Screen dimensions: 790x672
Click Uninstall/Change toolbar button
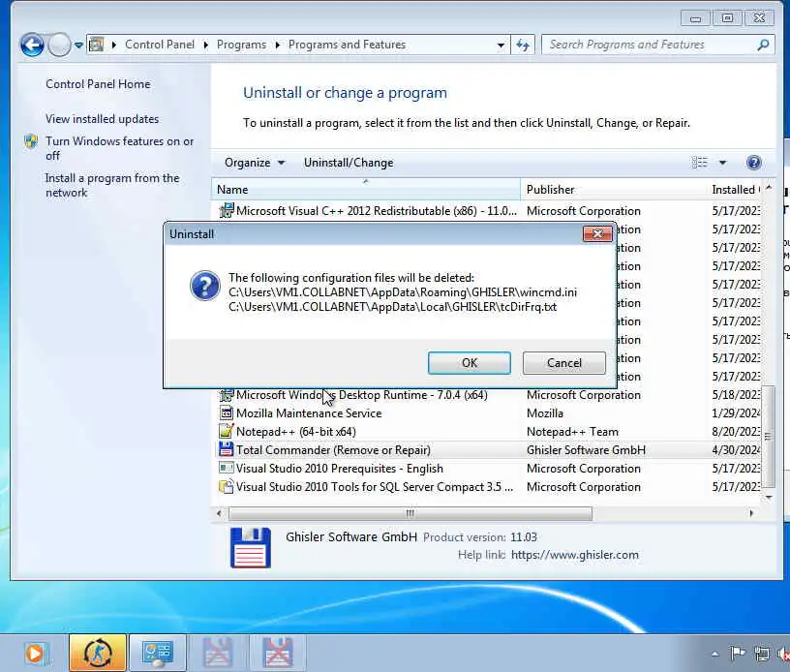click(x=349, y=163)
